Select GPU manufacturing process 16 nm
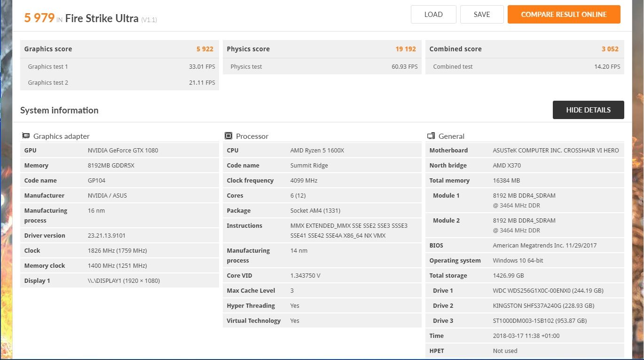The image size is (644, 360). [x=96, y=211]
